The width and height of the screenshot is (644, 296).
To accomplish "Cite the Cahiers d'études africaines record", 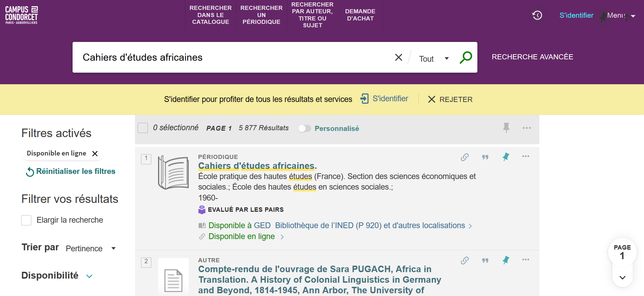I will pos(485,157).
